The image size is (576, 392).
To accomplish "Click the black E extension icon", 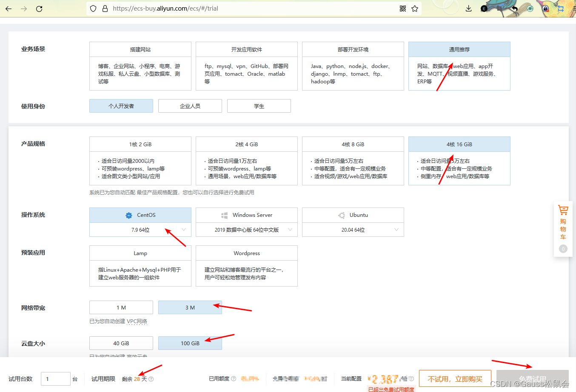I will (484, 9).
